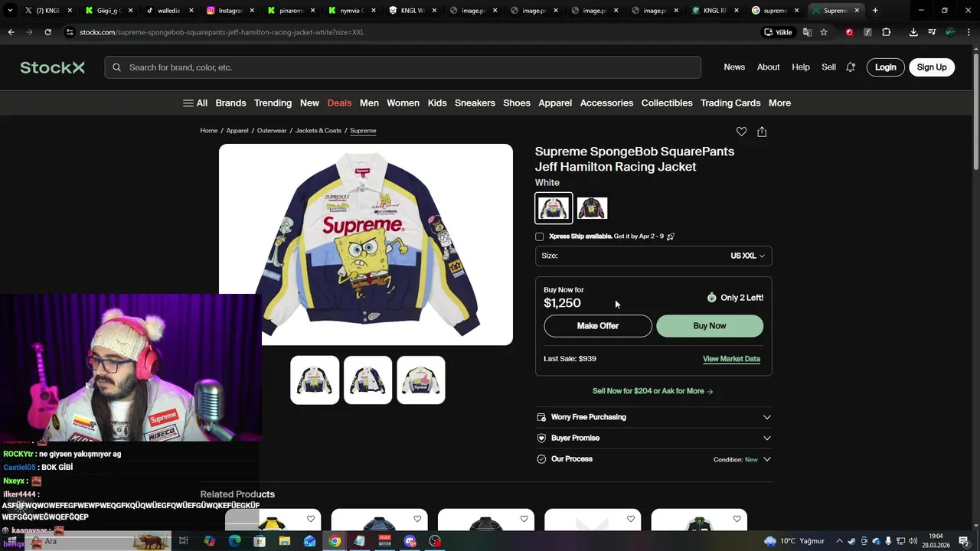Open the Size US XXL dropdown
980x551 pixels.
coord(654,256)
